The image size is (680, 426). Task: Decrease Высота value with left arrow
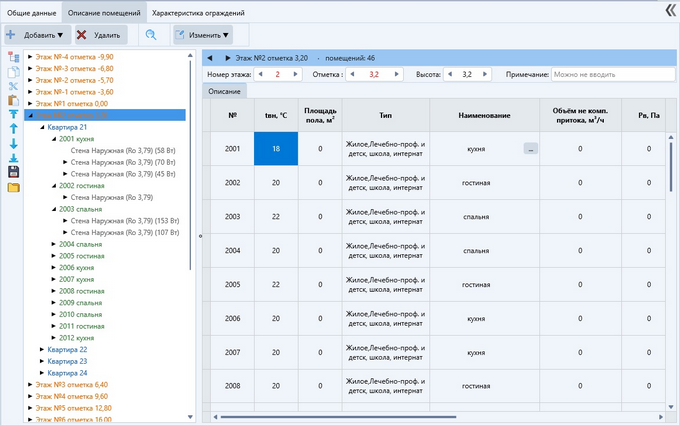click(x=450, y=74)
